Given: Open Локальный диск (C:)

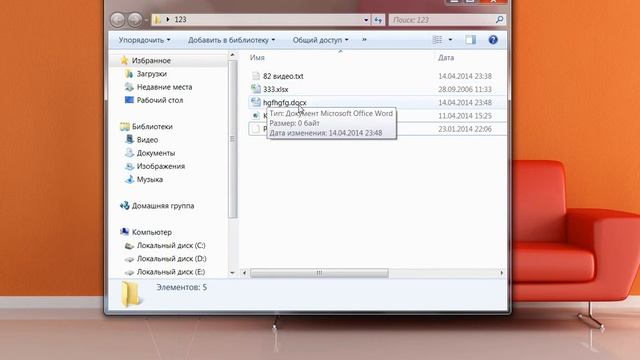Looking at the screenshot, I should point(171,245).
